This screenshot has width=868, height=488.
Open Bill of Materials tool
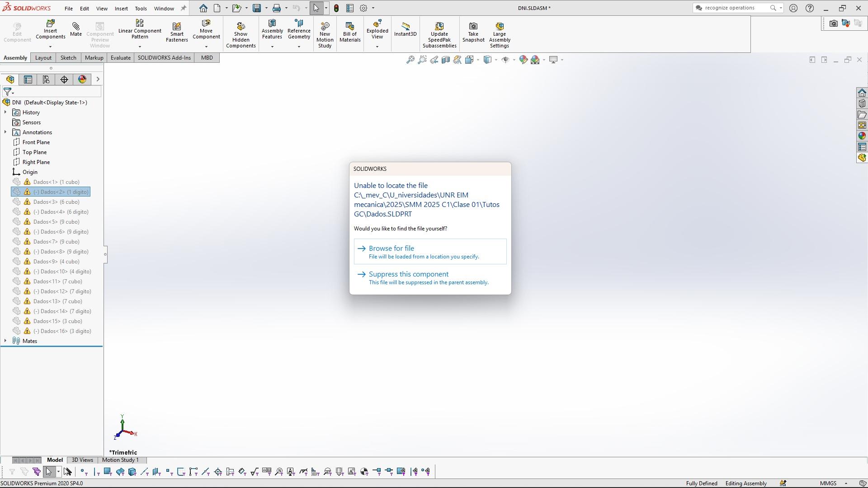point(350,33)
